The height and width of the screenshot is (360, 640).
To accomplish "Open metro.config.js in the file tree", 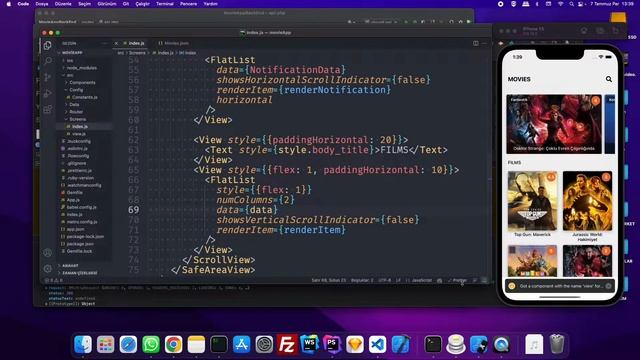I will [82, 222].
